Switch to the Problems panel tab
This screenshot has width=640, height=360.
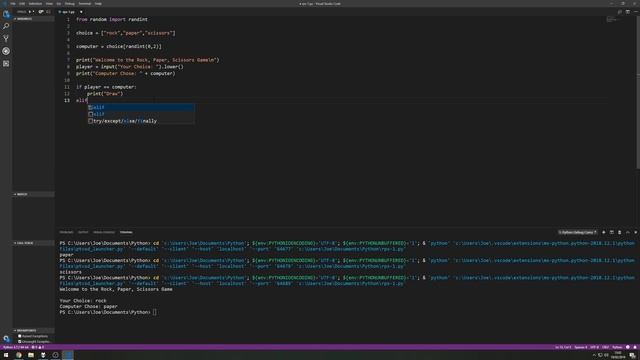66,232
